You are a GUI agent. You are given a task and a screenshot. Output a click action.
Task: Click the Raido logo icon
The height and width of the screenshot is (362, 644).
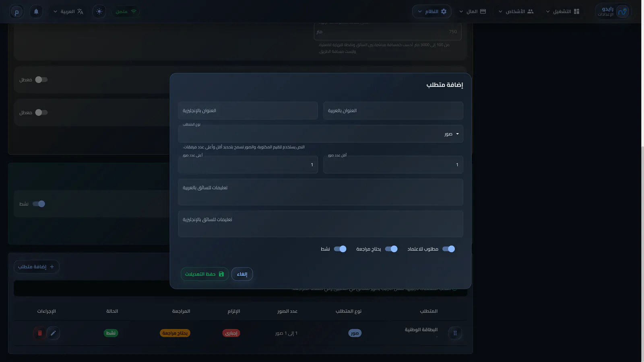[622, 11]
